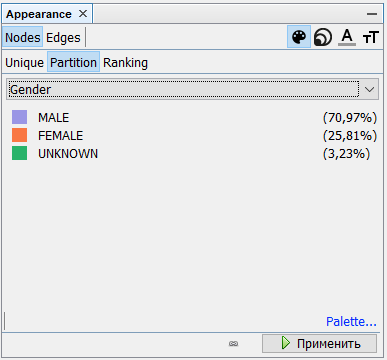387x360 pixels.
Task: Click the 25,81% percentage value
Action: click(350, 136)
